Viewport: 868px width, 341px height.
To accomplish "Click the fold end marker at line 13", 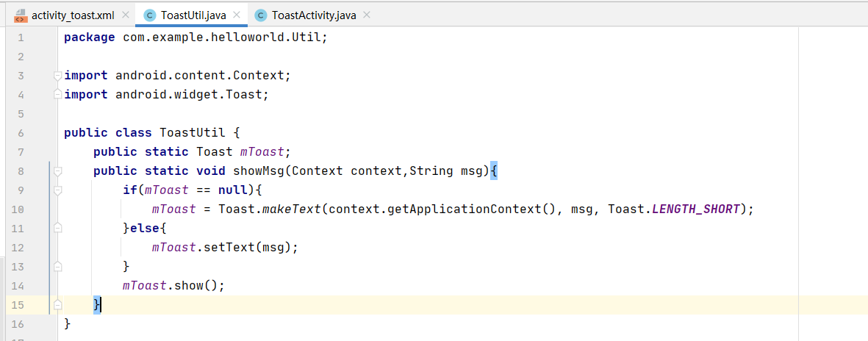I will (57, 267).
